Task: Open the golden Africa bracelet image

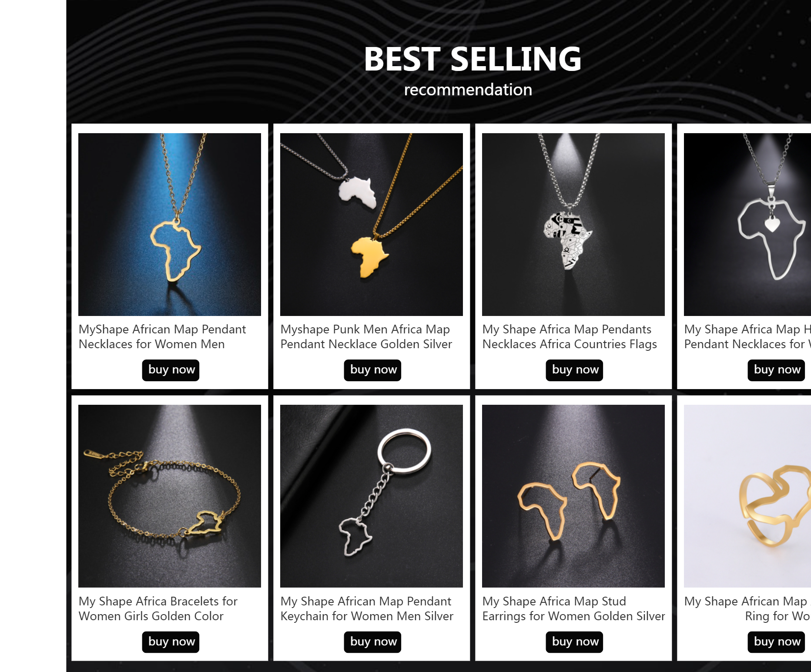Action: click(x=170, y=496)
